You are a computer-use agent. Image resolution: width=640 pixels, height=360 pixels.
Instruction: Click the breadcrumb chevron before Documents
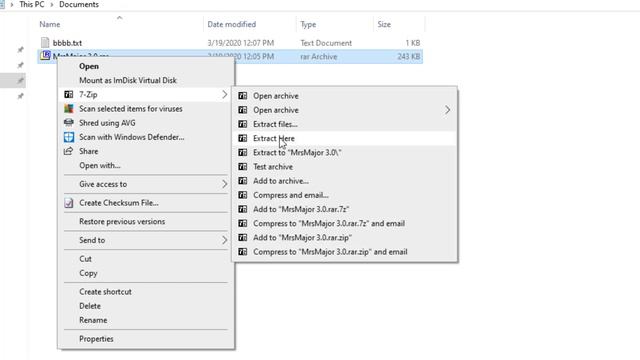(52, 5)
